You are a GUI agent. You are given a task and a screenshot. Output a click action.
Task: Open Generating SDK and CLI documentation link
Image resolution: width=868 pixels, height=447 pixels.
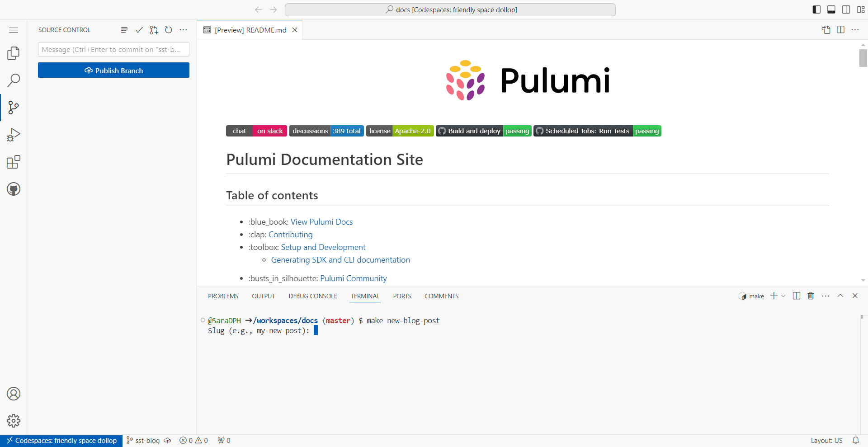(340, 260)
